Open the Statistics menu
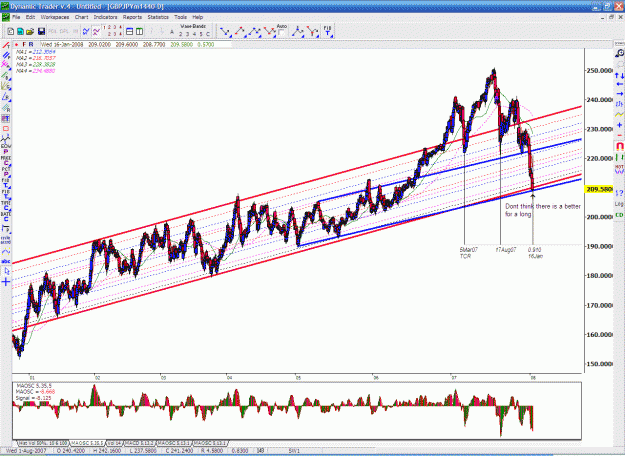This screenshot has width=625, height=456. click(x=158, y=17)
